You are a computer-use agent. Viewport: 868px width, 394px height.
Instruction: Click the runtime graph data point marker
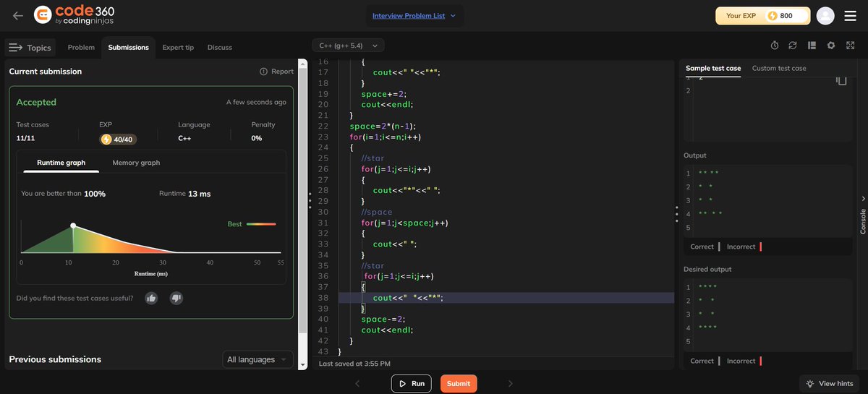(x=73, y=226)
